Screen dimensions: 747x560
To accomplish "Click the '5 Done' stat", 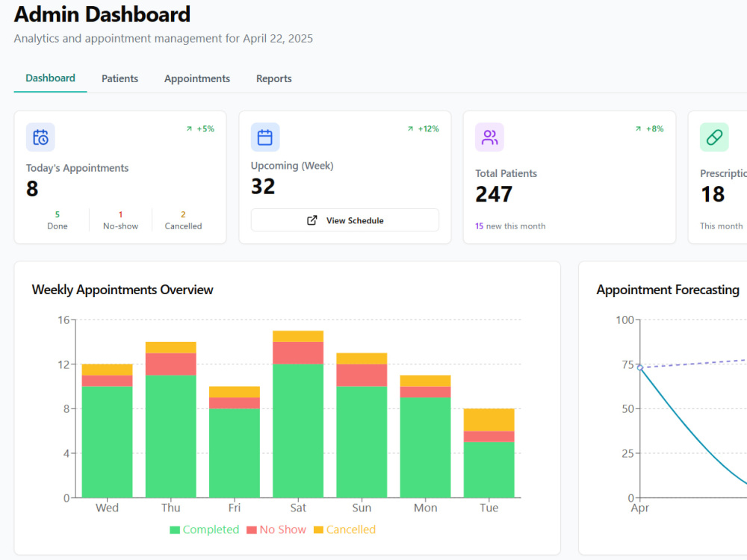I will click(x=58, y=220).
